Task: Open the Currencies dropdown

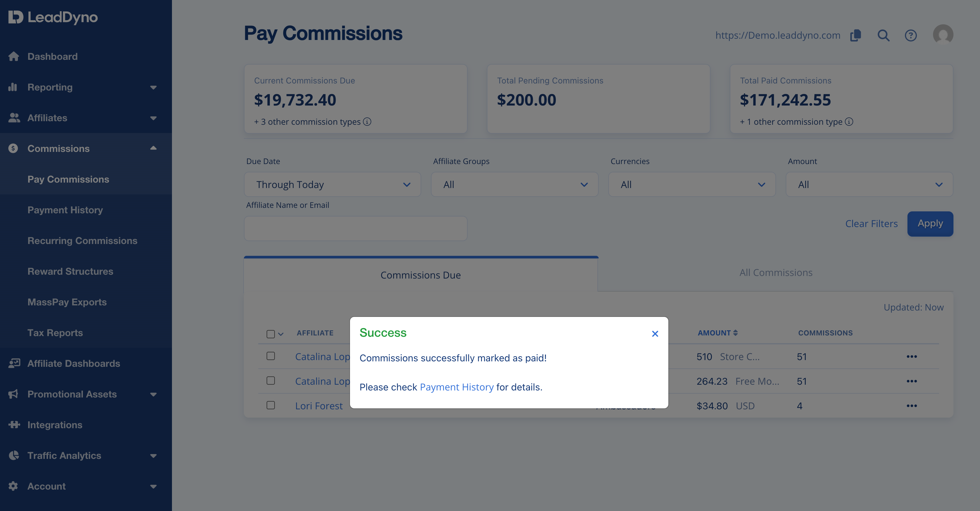Action: [692, 185]
